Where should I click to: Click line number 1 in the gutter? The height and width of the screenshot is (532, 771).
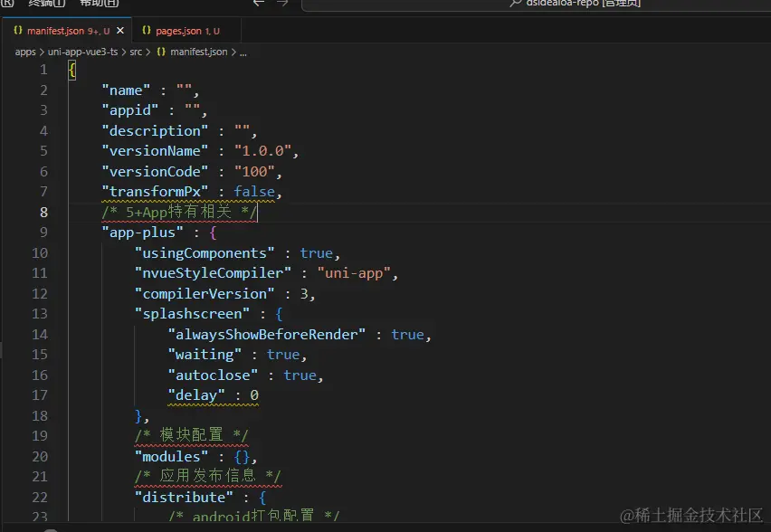[43, 70]
